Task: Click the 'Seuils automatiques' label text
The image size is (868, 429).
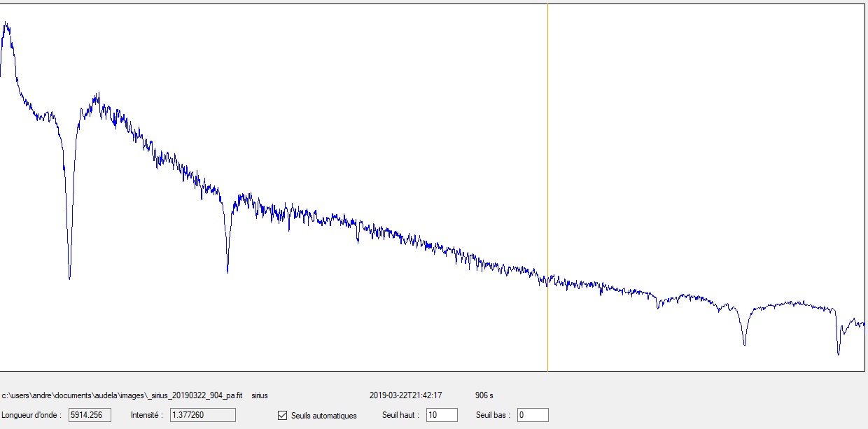Action: pos(323,416)
